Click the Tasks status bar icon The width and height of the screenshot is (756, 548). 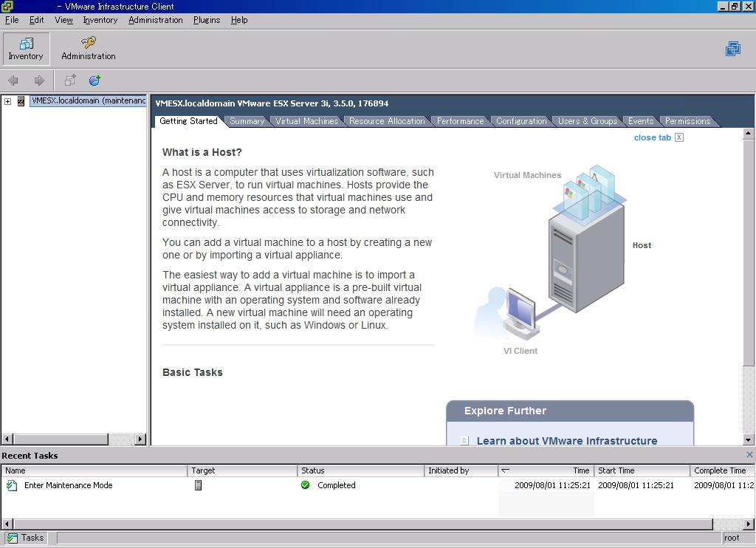coord(12,538)
